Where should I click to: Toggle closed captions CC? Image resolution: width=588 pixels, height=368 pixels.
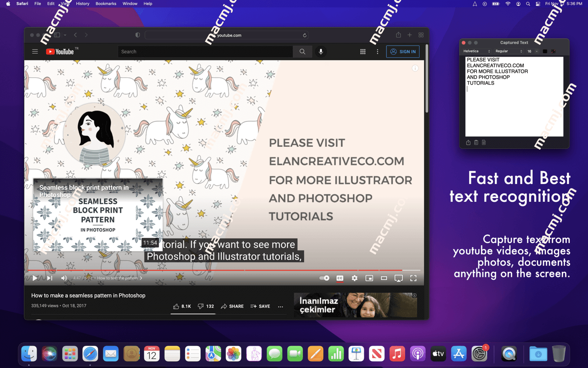click(340, 278)
